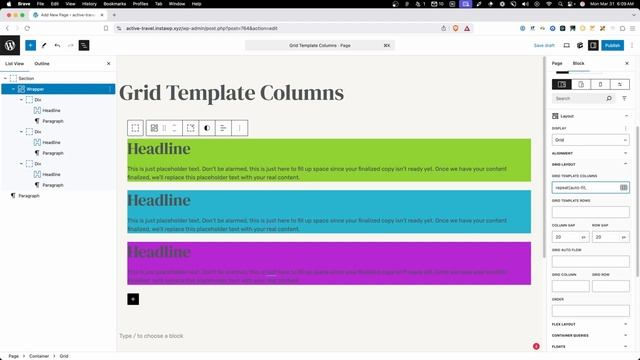
Task: Redo the last undone change
Action: (70, 45)
